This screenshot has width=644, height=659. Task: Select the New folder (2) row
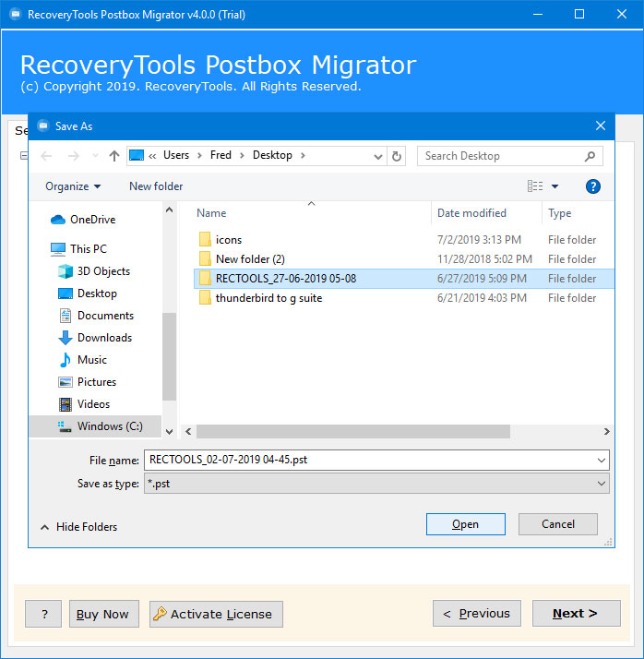tap(403, 259)
